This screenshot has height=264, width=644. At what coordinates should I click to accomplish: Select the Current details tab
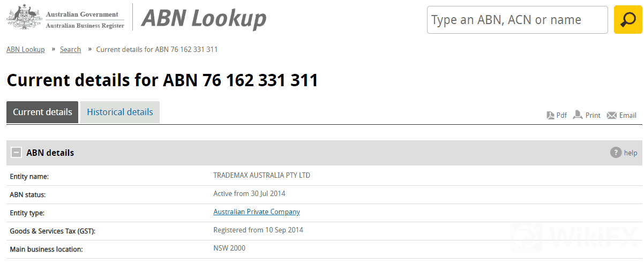click(42, 112)
